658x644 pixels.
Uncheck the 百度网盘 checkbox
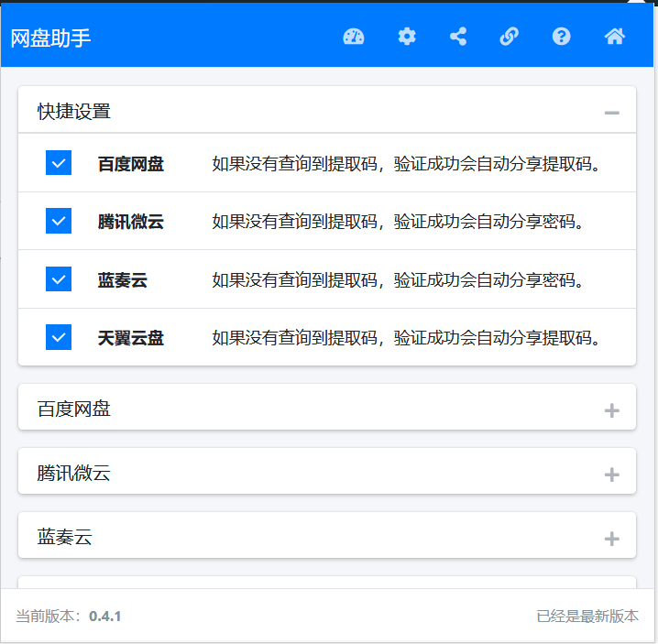(59, 163)
